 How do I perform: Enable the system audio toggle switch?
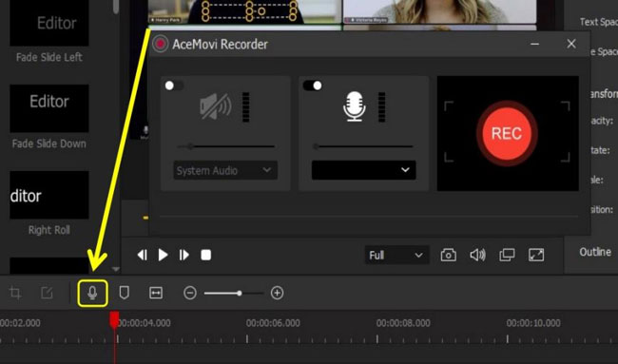tap(174, 86)
